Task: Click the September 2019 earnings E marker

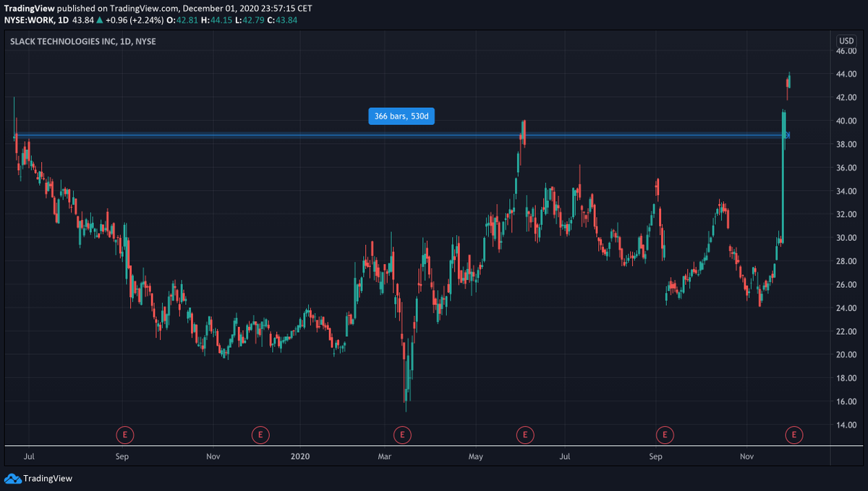Action: tap(126, 435)
